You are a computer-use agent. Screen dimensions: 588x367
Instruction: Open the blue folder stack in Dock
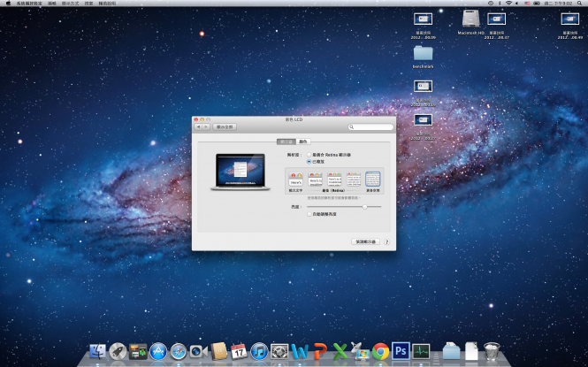coord(451,351)
